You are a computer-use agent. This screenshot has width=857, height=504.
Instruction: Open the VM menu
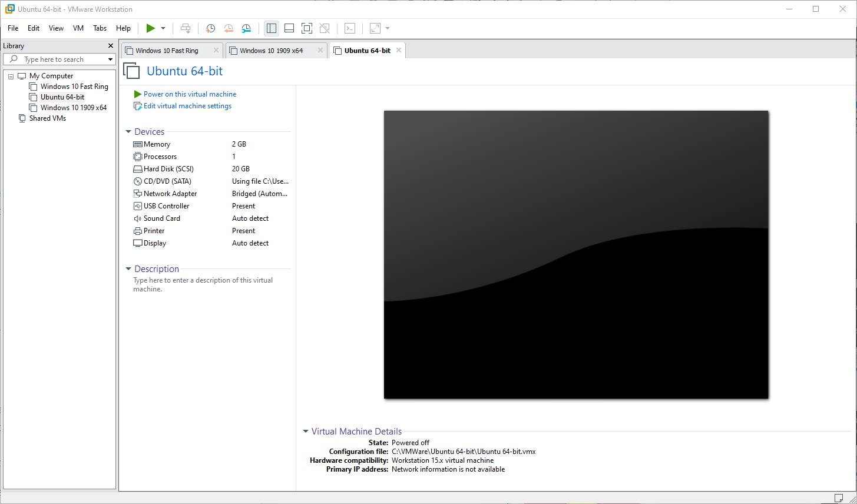coord(78,28)
